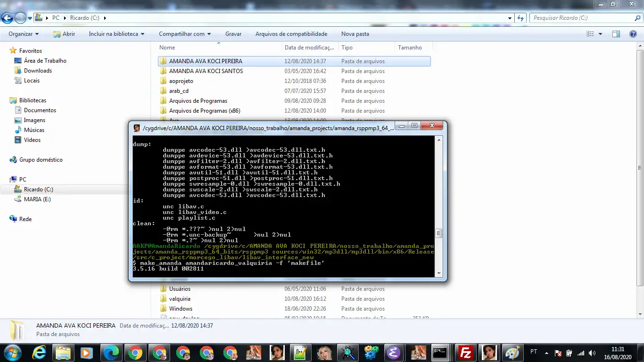Viewport: 644px width, 362px height.
Task: Toggle the preview pane icon
Action: coord(616,34)
